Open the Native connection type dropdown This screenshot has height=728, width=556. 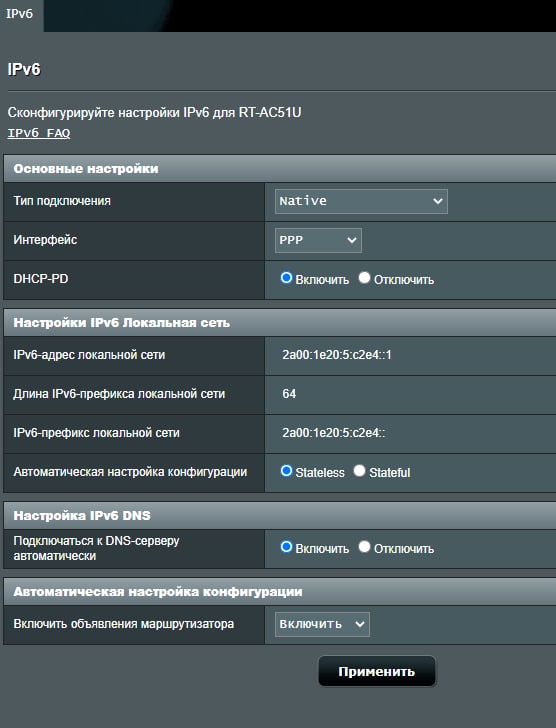pos(361,201)
